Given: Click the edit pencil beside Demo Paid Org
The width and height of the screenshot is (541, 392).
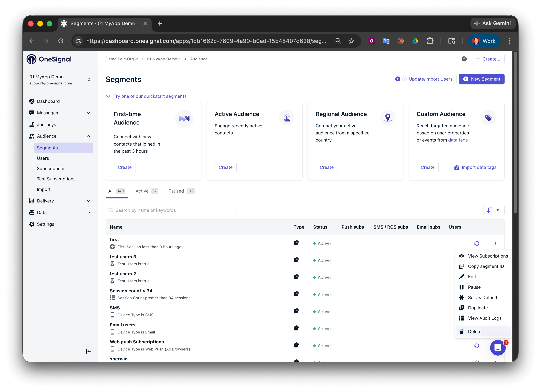Looking at the screenshot, I should click(136, 59).
